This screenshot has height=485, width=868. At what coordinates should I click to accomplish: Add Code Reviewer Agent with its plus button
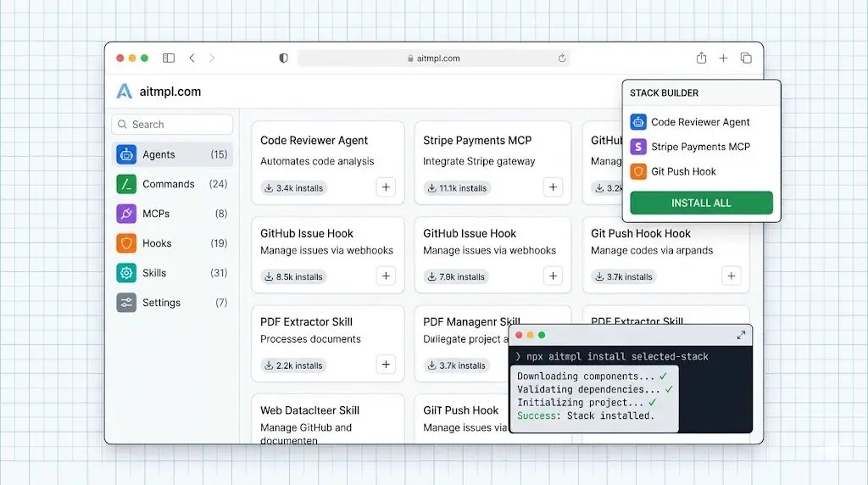point(386,187)
